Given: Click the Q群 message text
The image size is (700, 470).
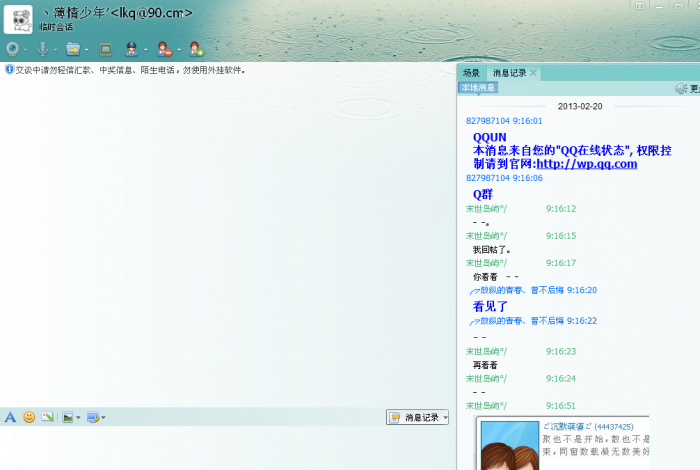Looking at the screenshot, I should tap(483, 195).
